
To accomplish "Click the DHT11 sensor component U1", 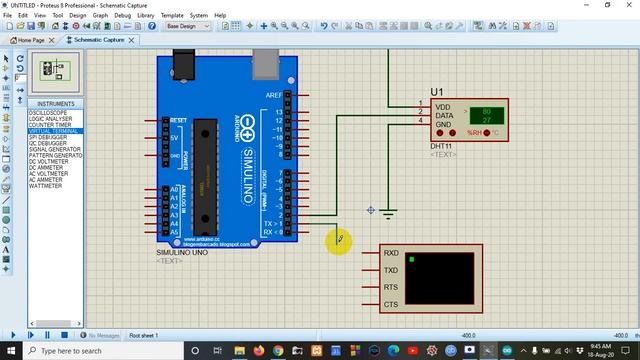I will [469, 120].
